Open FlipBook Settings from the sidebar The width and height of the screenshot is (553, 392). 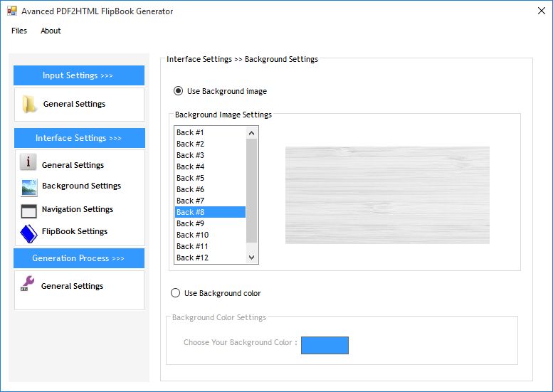74,231
